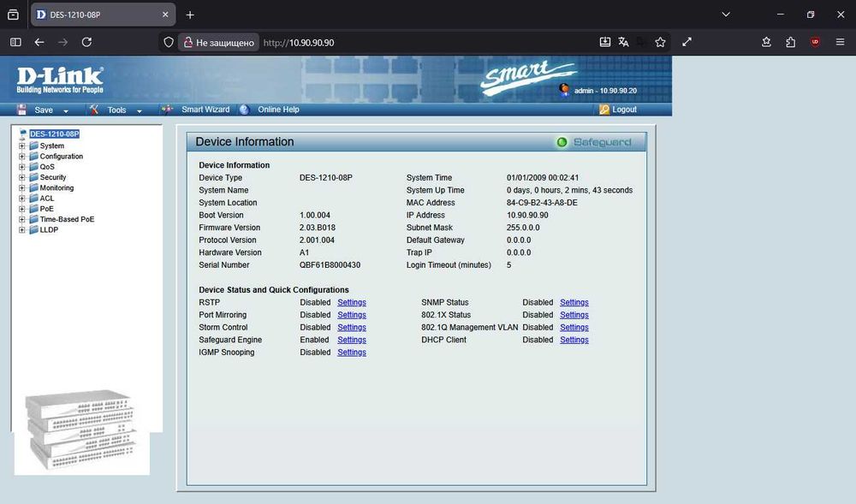Open 802.1X Status Settings link
The image size is (856, 504).
pos(574,315)
